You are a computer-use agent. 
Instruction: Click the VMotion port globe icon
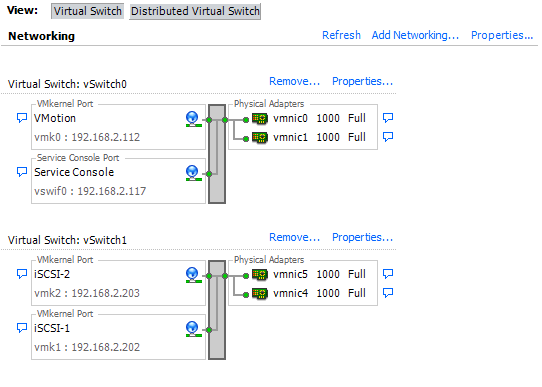click(x=193, y=119)
